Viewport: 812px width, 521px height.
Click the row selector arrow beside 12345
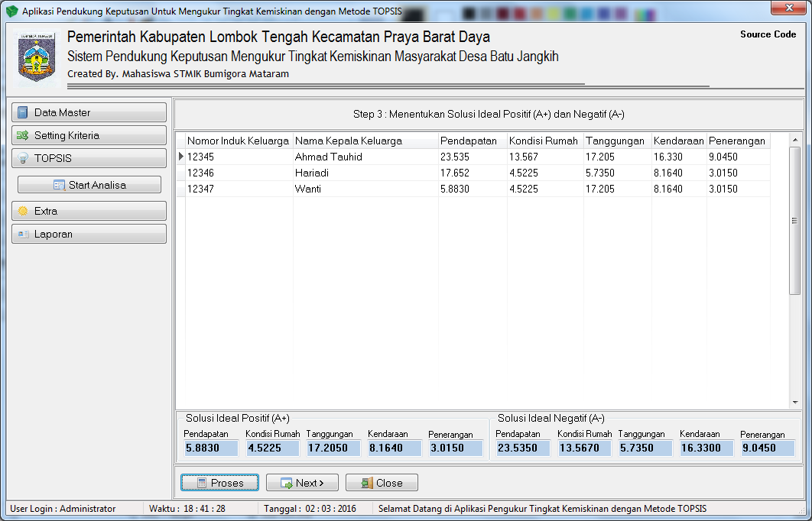[180, 157]
